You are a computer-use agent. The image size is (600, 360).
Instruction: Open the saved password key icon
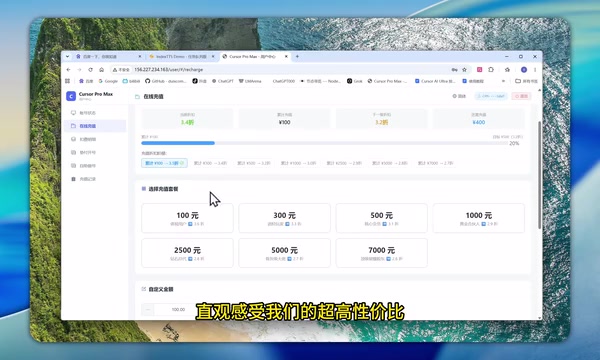click(455, 70)
